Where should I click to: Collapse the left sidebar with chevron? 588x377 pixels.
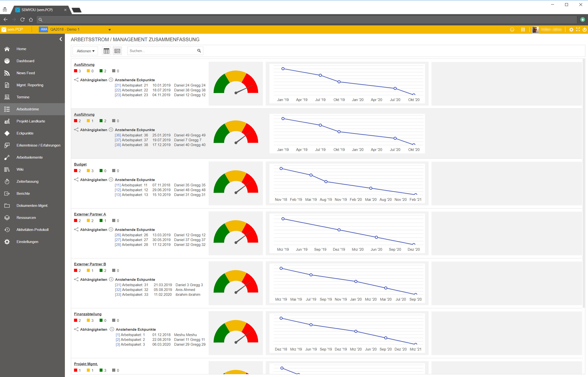[61, 39]
